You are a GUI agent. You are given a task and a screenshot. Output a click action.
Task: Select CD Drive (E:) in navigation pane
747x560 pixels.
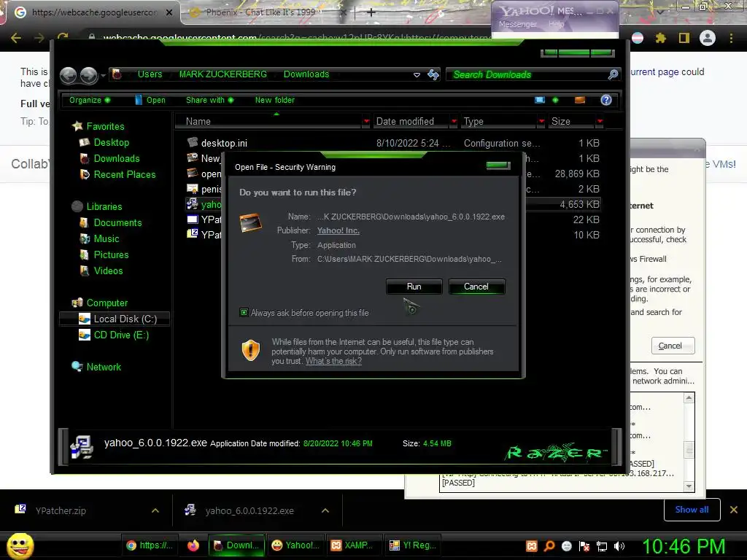[x=115, y=335]
